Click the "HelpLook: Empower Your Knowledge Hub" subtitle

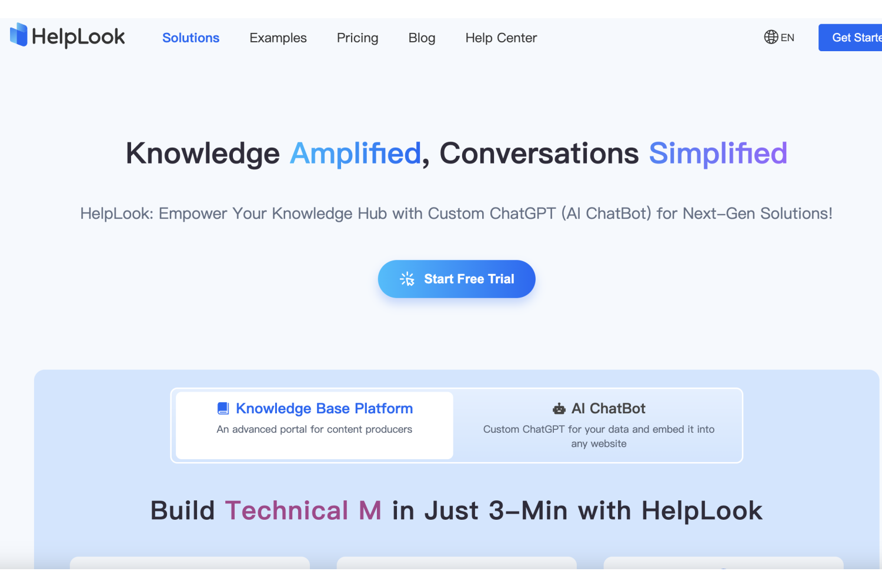pyautogui.click(x=456, y=213)
